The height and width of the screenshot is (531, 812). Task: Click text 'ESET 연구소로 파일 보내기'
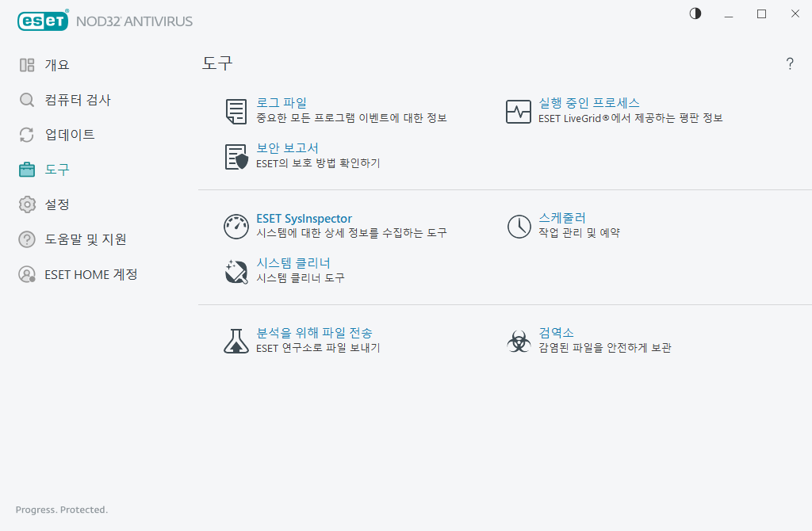[x=318, y=348]
